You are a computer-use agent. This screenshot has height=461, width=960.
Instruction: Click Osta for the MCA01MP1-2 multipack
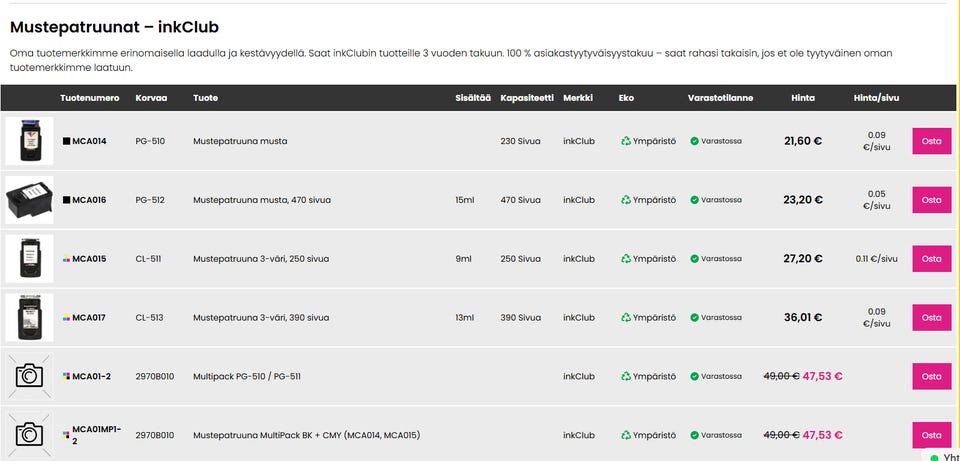(x=931, y=435)
